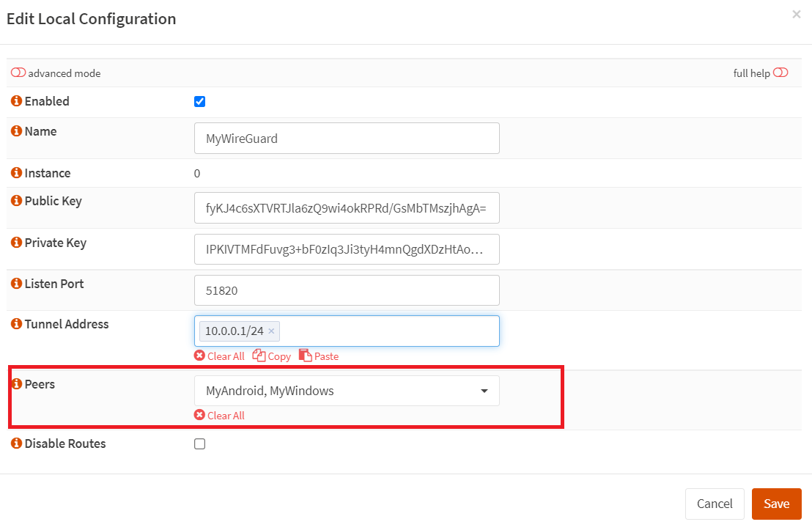Toggle the full help switch
Image resolution: width=812 pixels, height=530 pixels.
pos(780,73)
